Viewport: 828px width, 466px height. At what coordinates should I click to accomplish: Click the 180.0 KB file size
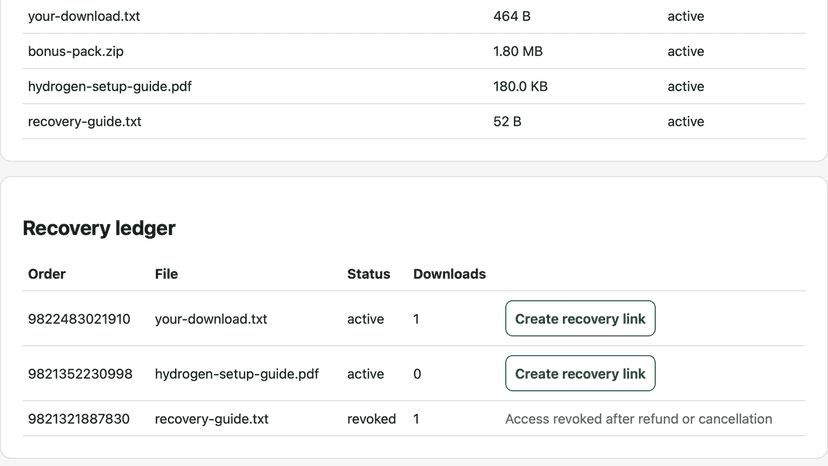tap(520, 87)
